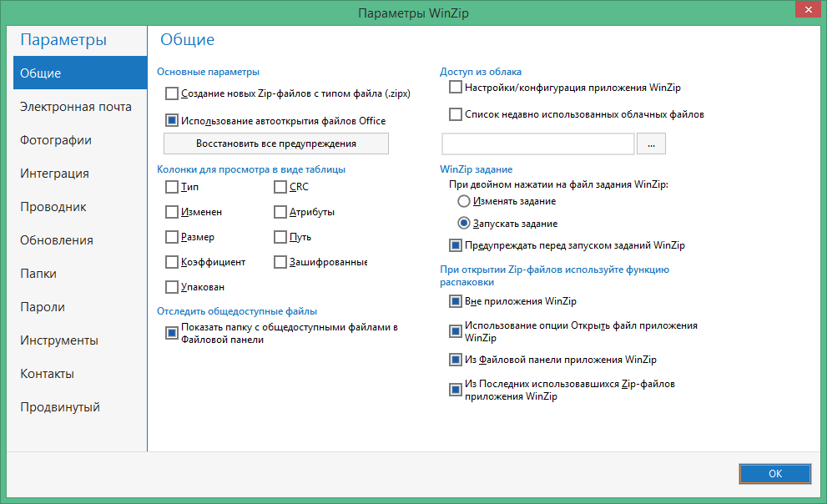Screen dimensions: 827x504
Task: Check the Размер column checkbox
Action: pos(172,237)
